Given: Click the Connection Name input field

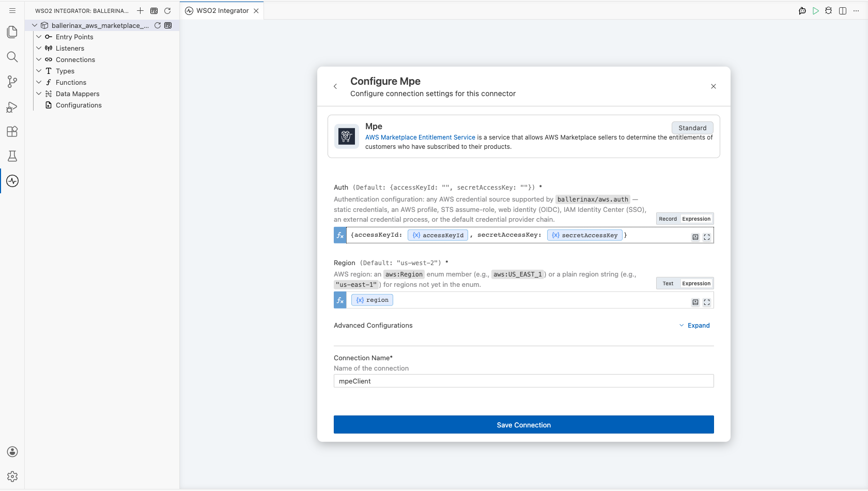Looking at the screenshot, I should click(x=524, y=381).
